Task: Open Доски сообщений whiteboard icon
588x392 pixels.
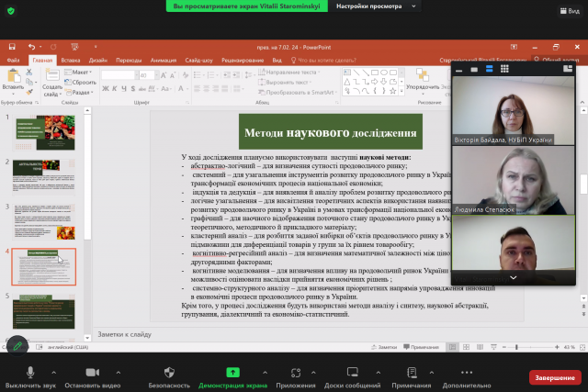Action: point(352,372)
